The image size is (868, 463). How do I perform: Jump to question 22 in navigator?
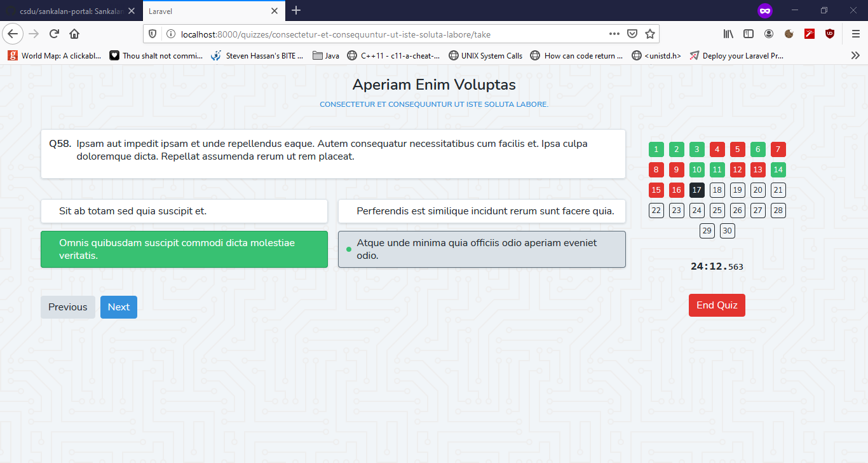(656, 211)
